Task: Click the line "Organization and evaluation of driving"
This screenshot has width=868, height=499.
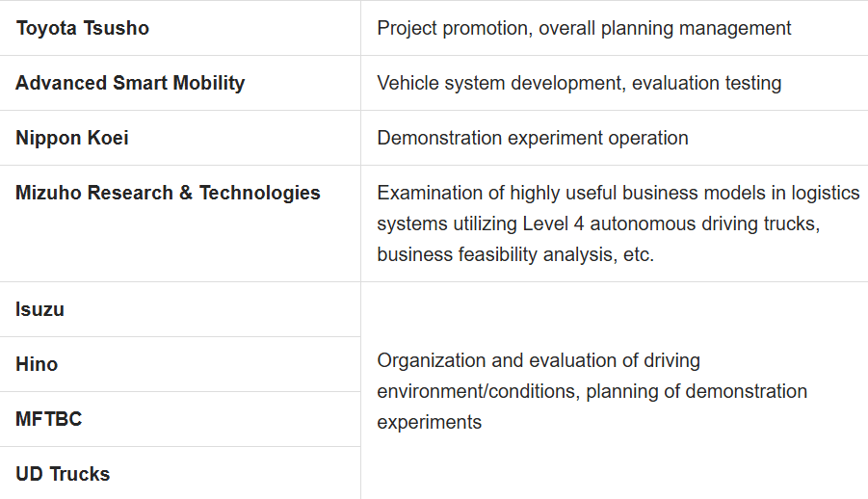Action: click(x=539, y=360)
